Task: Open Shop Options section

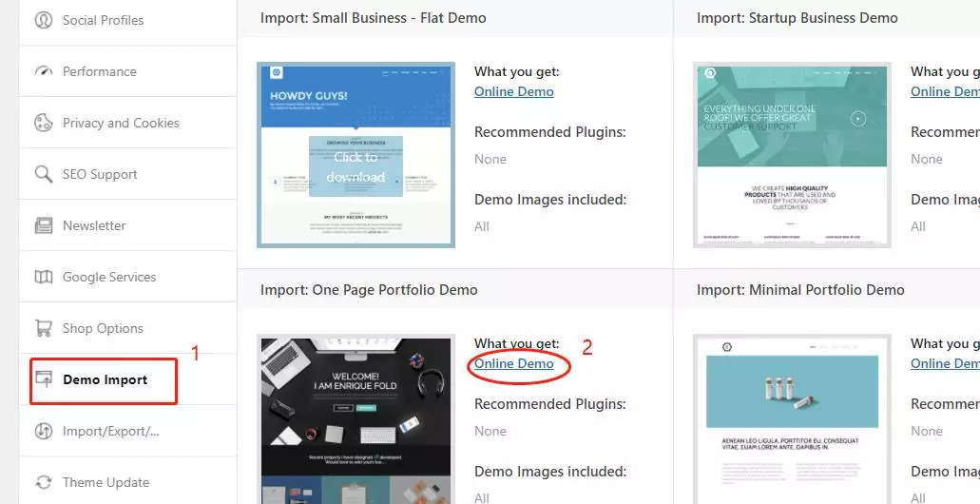Action: coord(127,328)
